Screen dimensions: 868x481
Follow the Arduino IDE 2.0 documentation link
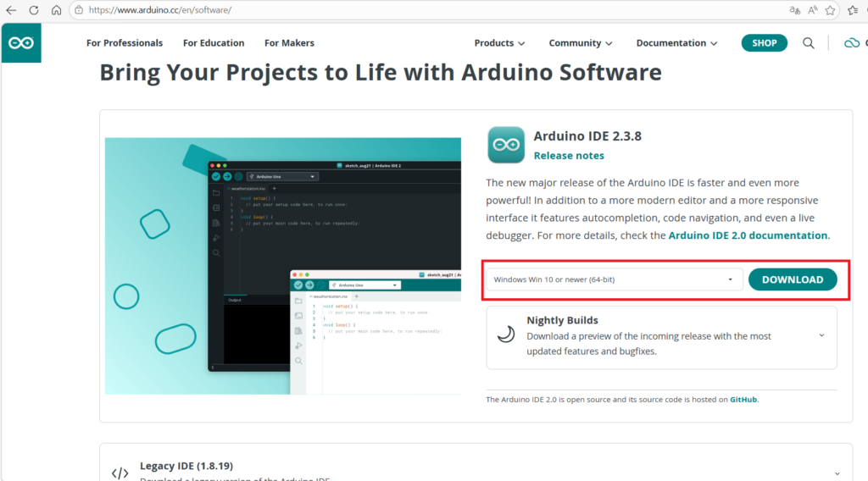[x=748, y=235]
